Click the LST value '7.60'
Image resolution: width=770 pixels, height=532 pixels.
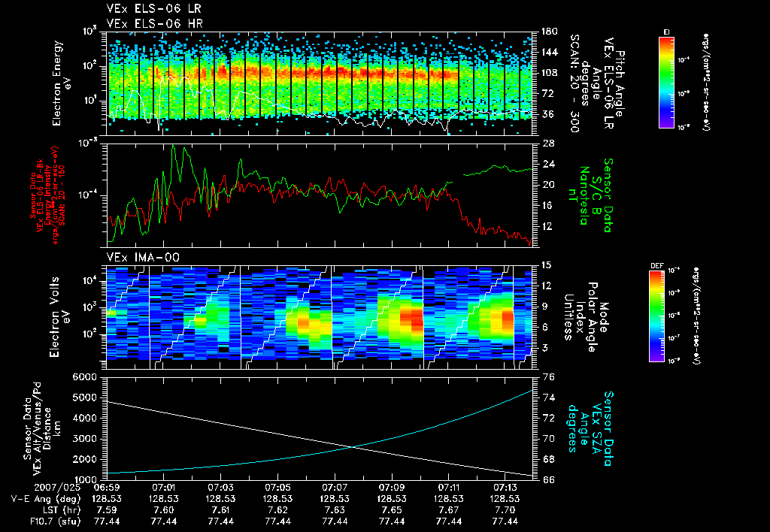click(x=163, y=510)
